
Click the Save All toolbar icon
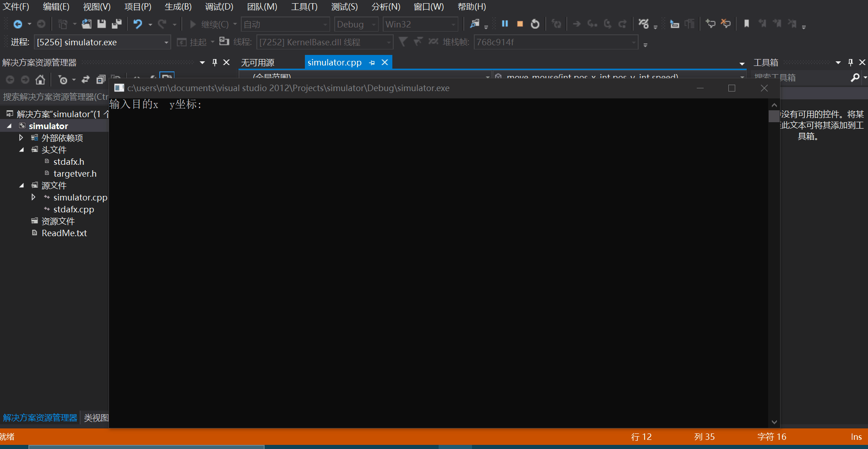(x=117, y=24)
